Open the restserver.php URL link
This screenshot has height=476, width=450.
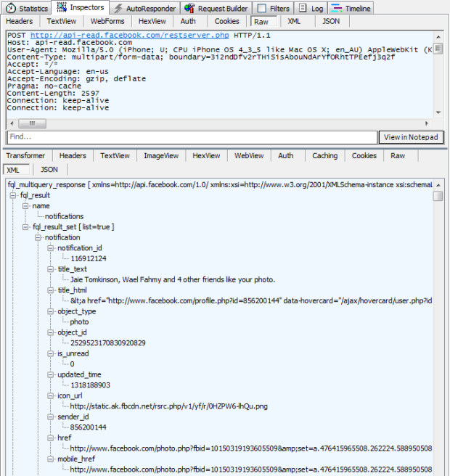pyautogui.click(x=130, y=36)
